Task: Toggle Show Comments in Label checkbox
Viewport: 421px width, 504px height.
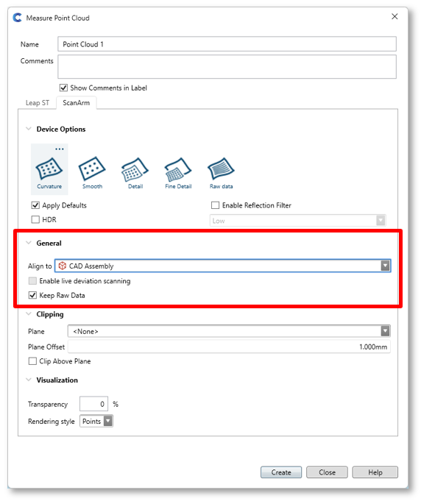Action: point(63,88)
